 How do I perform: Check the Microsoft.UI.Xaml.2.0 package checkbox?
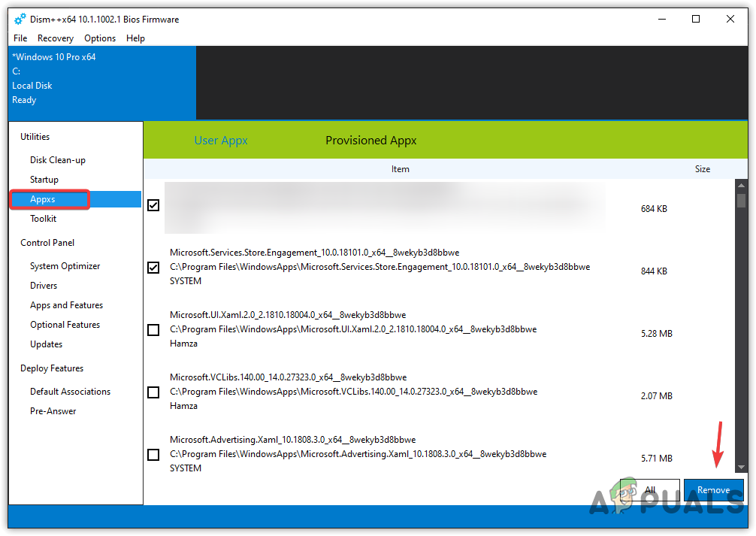[153, 329]
